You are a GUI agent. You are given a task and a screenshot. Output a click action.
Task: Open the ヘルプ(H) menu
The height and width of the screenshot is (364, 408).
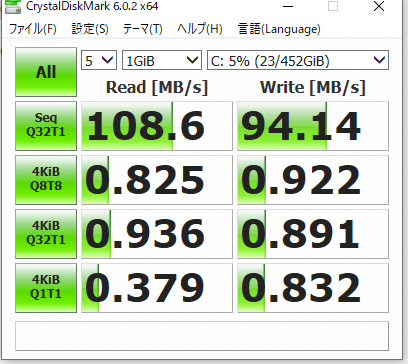[x=200, y=29]
